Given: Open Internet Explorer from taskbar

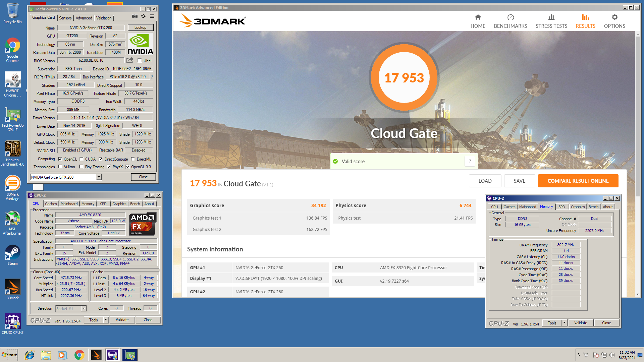Looking at the screenshot, I should click(x=30, y=355).
